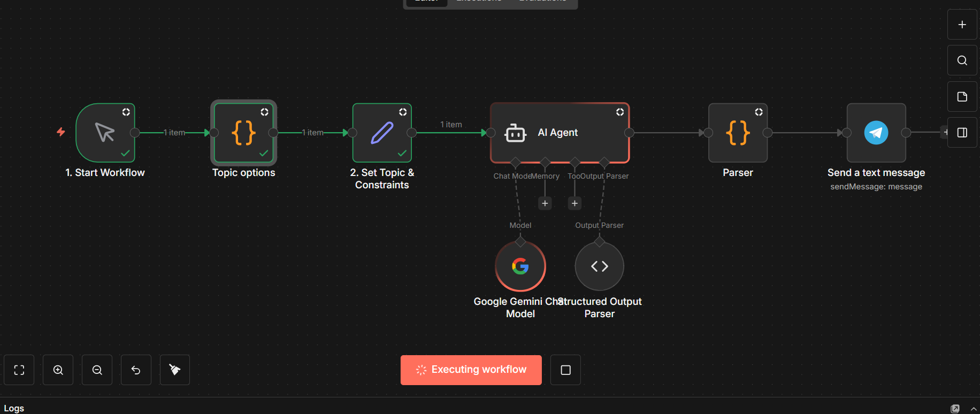The width and height of the screenshot is (980, 414).
Task: Select the Parser code node
Action: tap(738, 133)
